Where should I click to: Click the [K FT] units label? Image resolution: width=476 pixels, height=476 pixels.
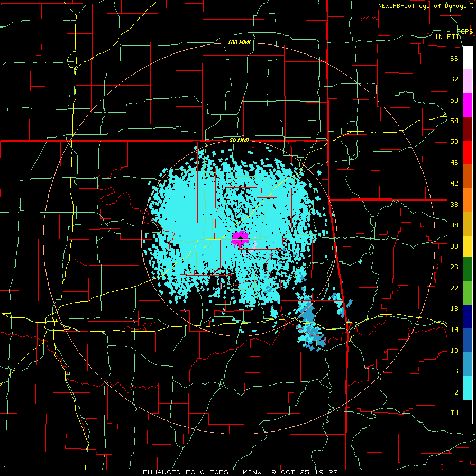coord(447,37)
